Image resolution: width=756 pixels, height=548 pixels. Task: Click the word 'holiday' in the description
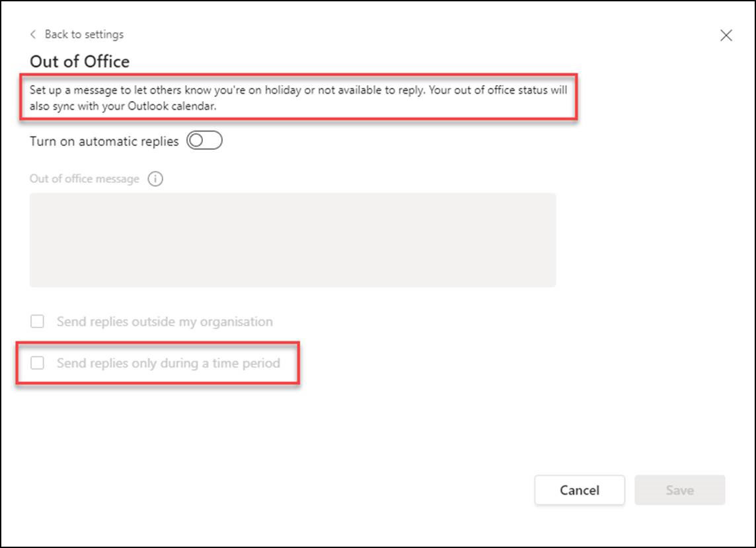pyautogui.click(x=282, y=90)
